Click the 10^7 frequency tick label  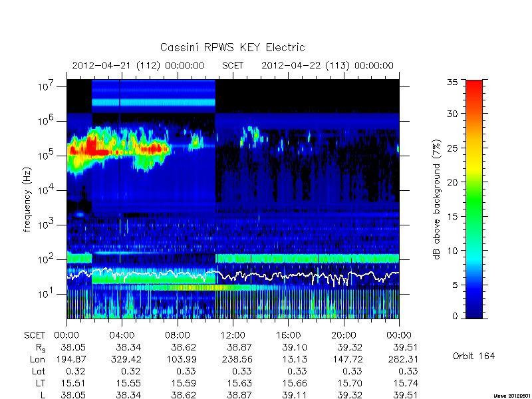[47, 86]
